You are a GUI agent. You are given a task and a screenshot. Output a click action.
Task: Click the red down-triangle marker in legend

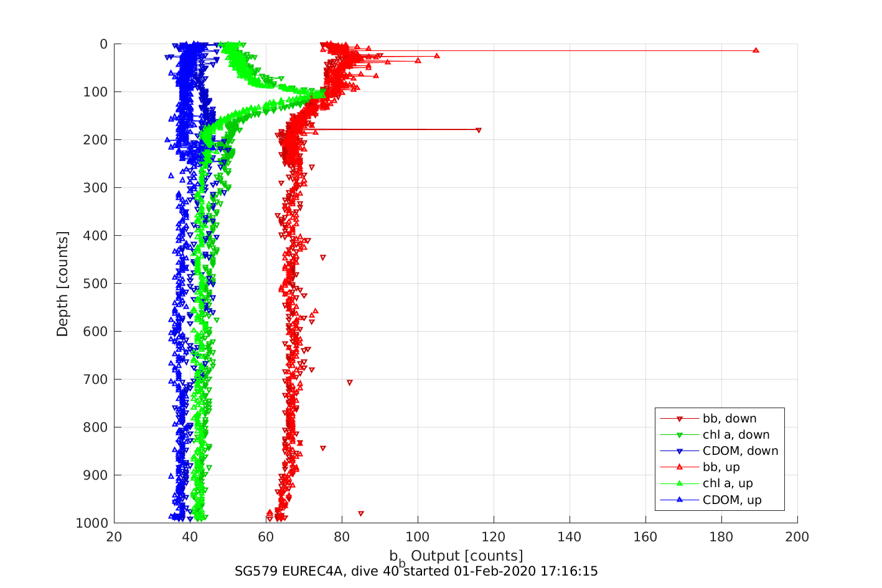coord(680,419)
